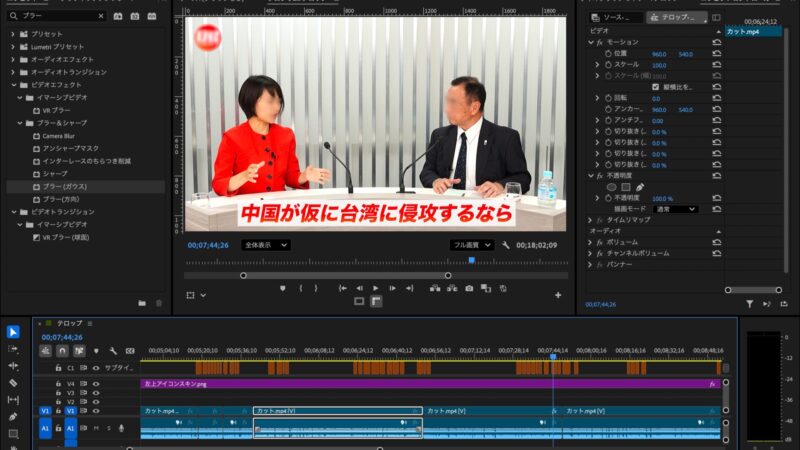The image size is (800, 450).
Task: Mute audio track A1
Action: click(x=95, y=428)
